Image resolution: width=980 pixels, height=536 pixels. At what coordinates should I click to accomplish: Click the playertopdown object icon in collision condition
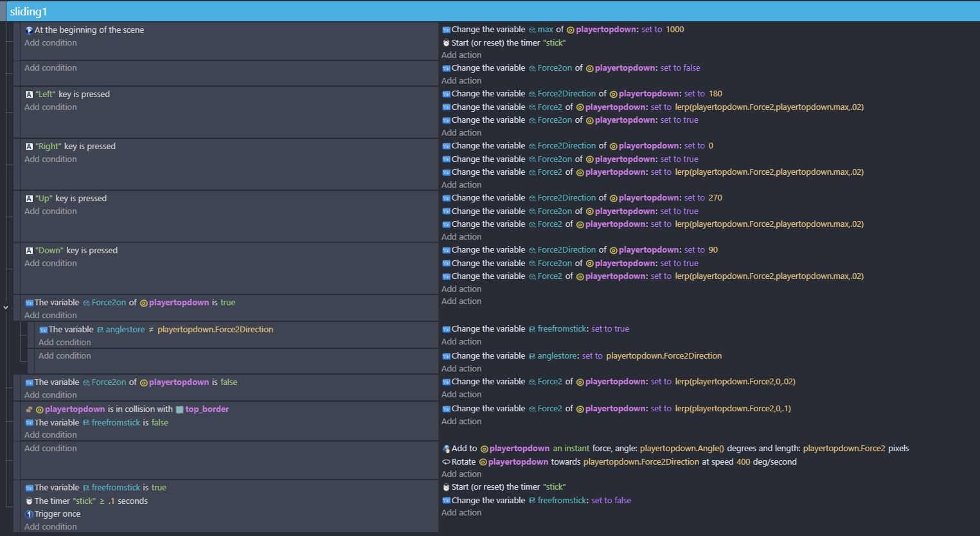40,409
